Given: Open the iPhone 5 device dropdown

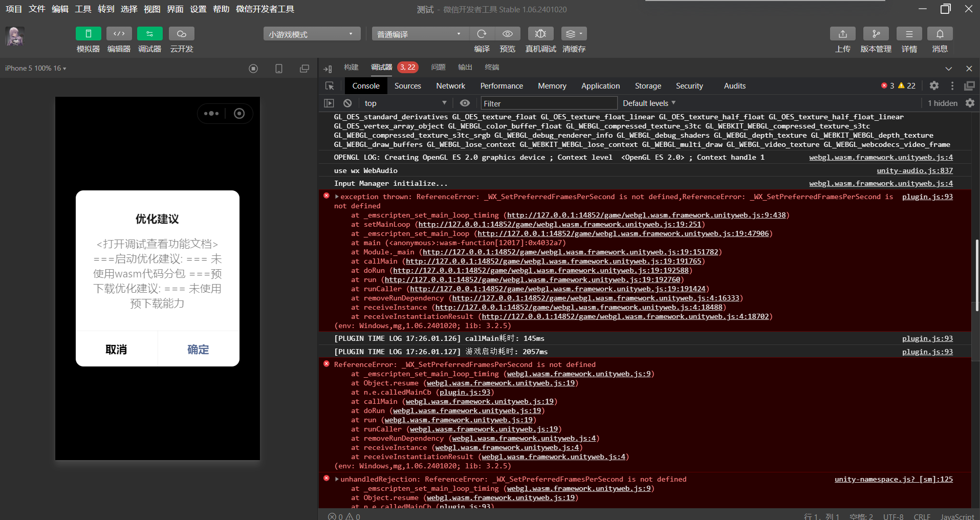Looking at the screenshot, I should [36, 68].
